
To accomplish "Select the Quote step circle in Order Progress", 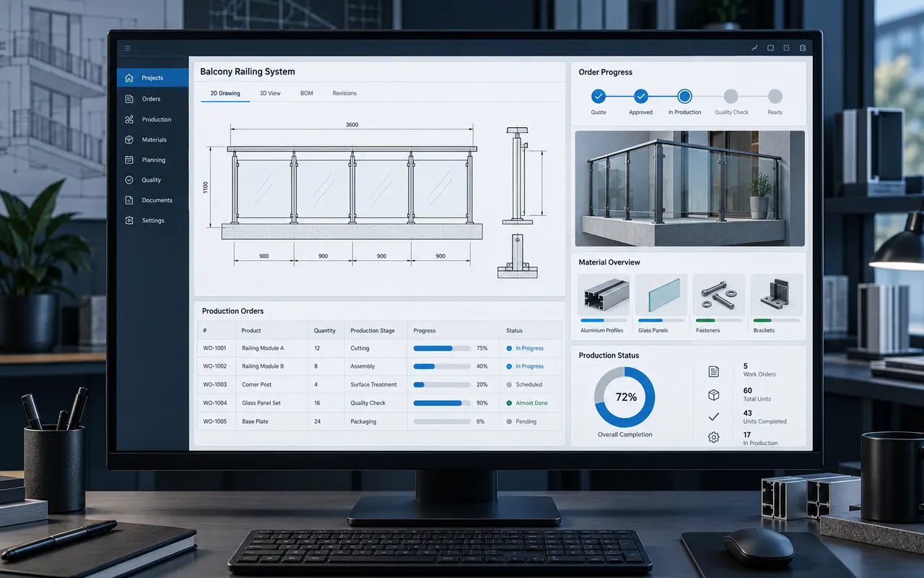I will pos(598,96).
